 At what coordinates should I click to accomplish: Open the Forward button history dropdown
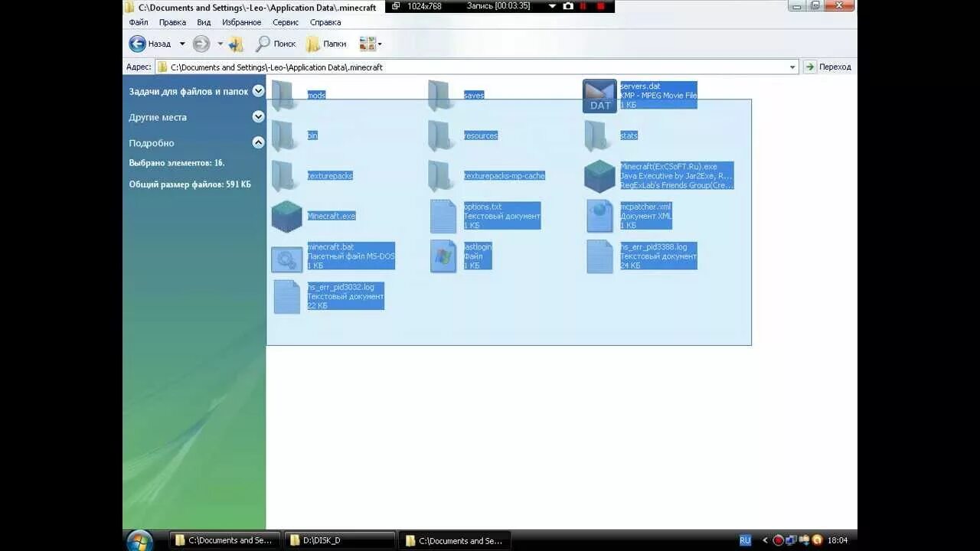click(x=220, y=44)
